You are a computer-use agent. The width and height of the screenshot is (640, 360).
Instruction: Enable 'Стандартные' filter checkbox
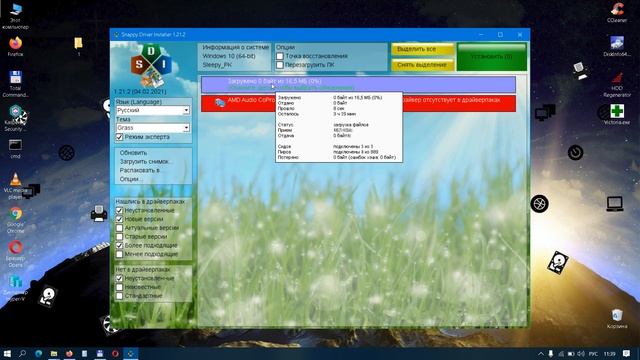tap(120, 296)
